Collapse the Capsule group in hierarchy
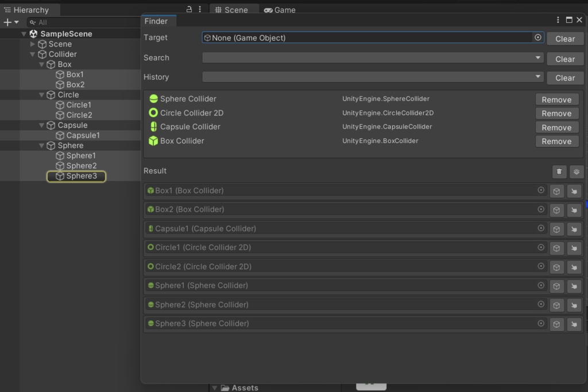Screen dimensions: 588x392 pyautogui.click(x=41, y=125)
